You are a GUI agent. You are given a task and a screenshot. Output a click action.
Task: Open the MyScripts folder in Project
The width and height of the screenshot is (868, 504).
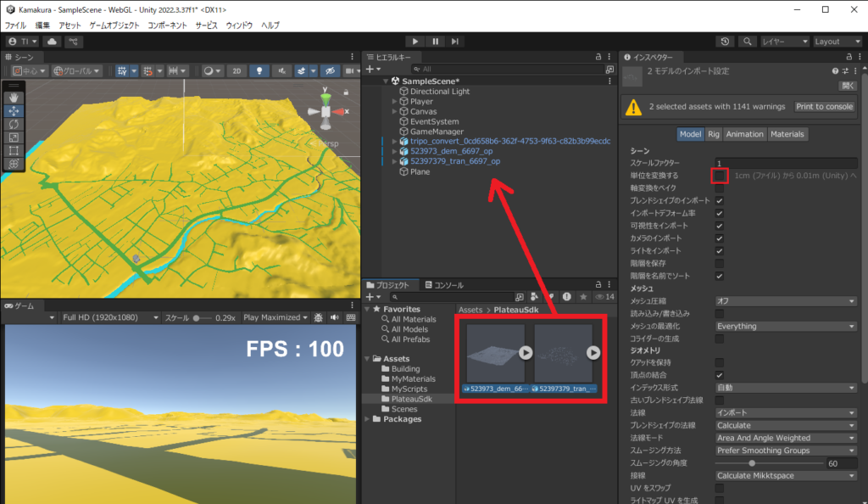click(409, 389)
